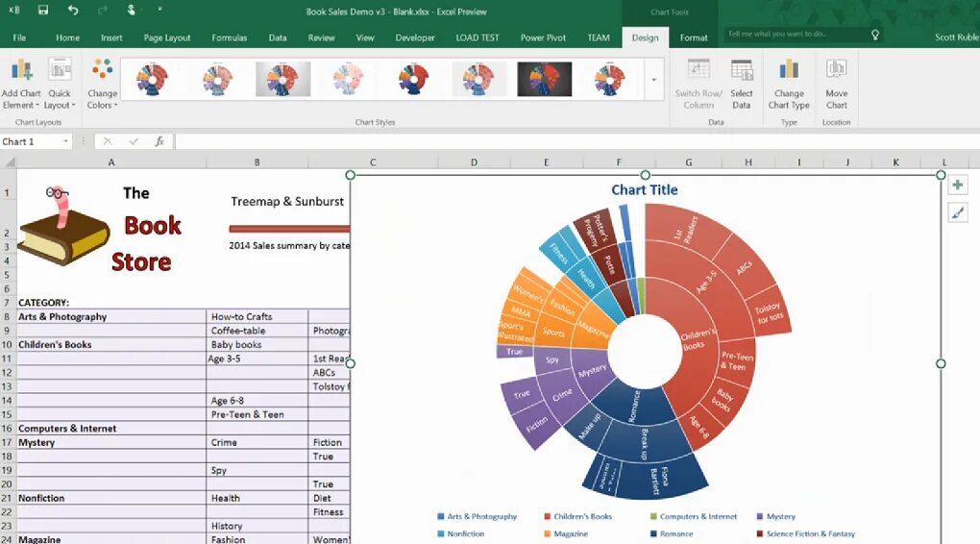Select column A header
Image resolution: width=980 pixels, height=544 pixels.
[x=111, y=162]
